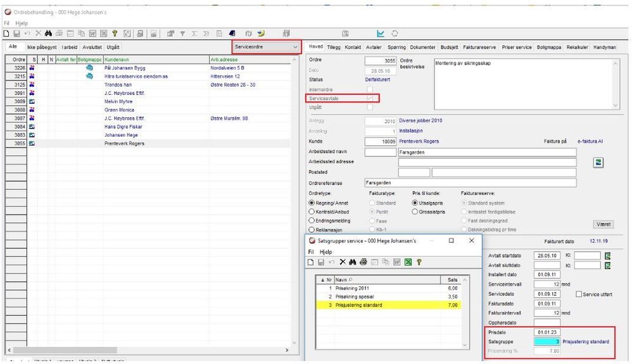Screen dimensions: 632x364
Task: Click Boligmappa icon on Hitra turistservice row
Action: pyautogui.click(x=89, y=76)
